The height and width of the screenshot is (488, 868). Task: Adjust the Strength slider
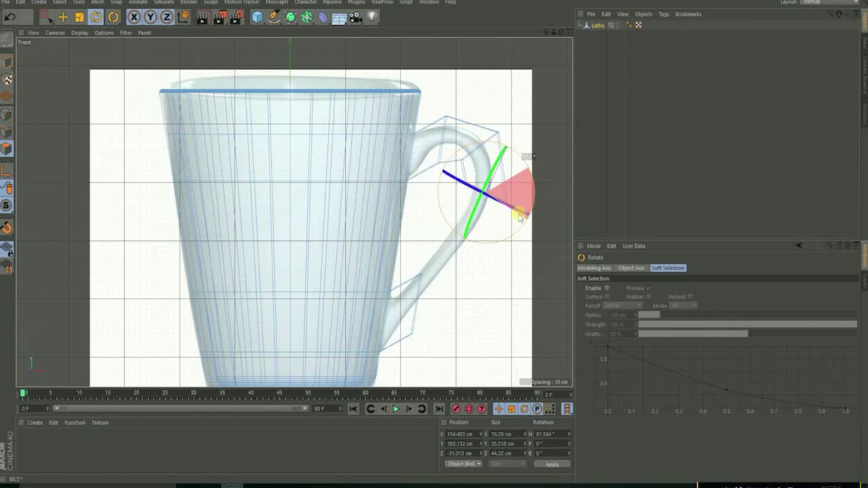point(747,325)
